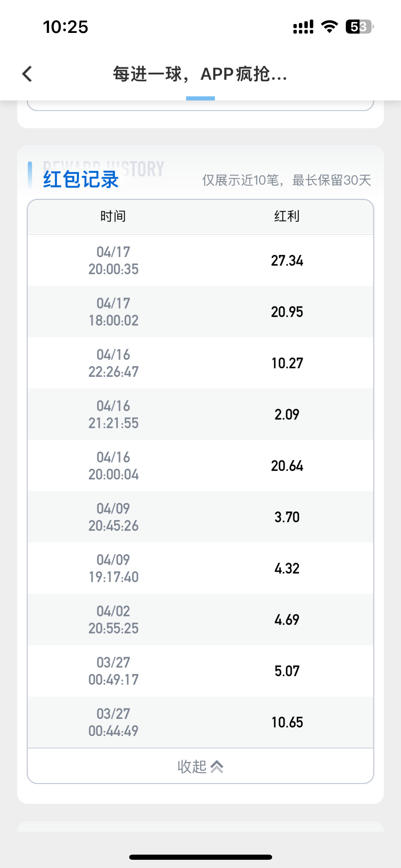
Task: Tap the 红利 column header
Action: (287, 216)
